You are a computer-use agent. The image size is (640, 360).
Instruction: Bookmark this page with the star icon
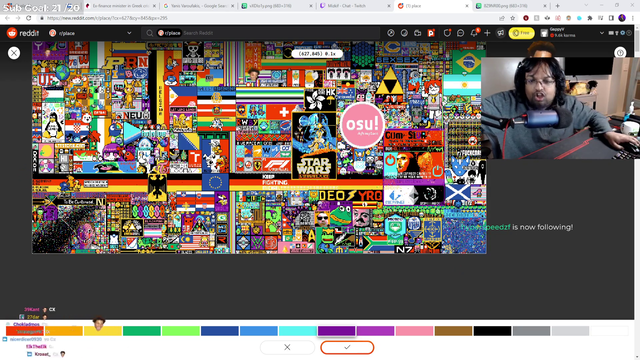[x=513, y=18]
